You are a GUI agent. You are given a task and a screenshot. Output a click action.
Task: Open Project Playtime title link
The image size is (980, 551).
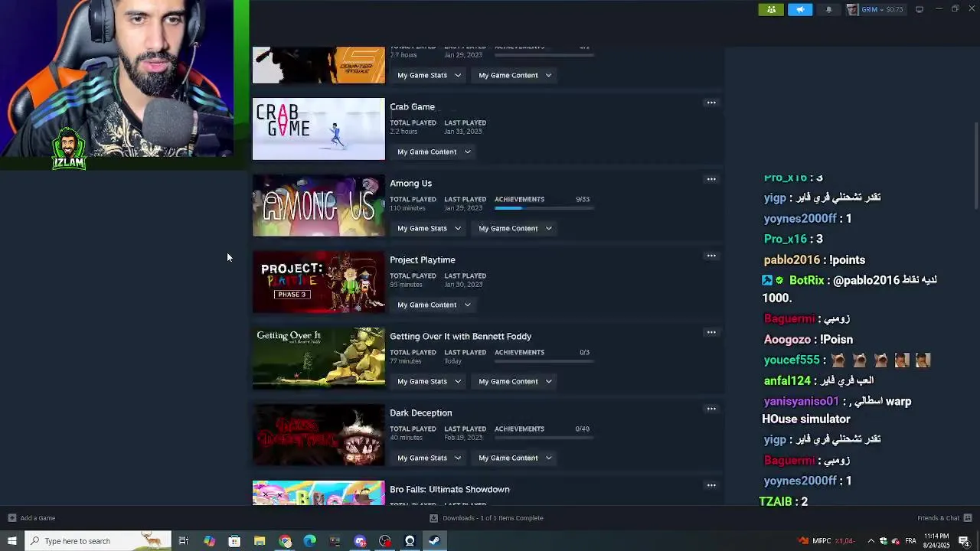422,259
